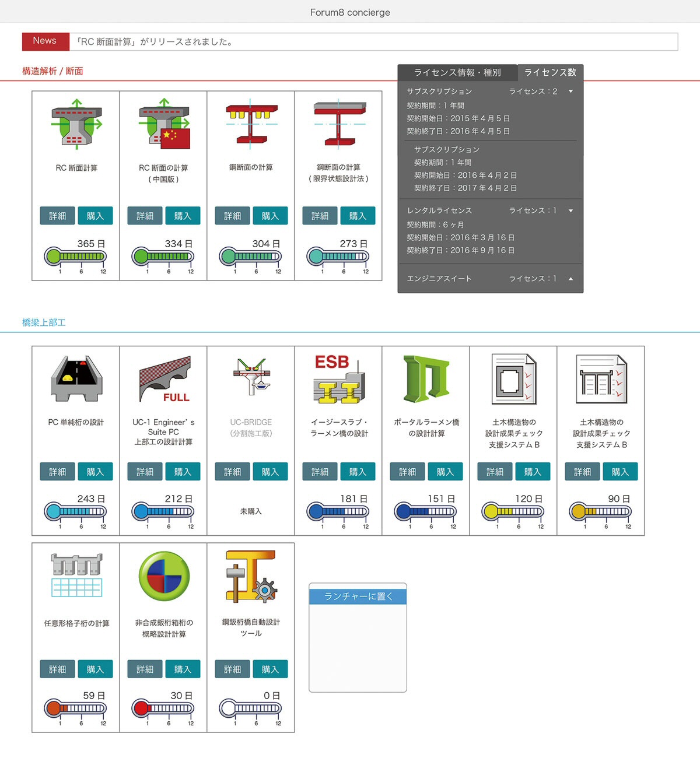
Task: Click 購入 for 鋼断面の計算 (限界状態設計法)
Action: (x=358, y=216)
